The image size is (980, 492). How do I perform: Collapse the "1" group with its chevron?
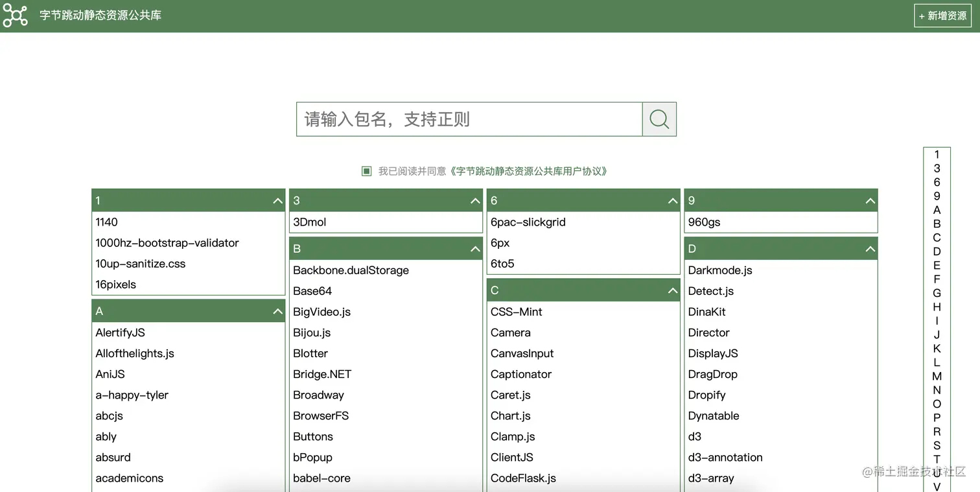[278, 201]
